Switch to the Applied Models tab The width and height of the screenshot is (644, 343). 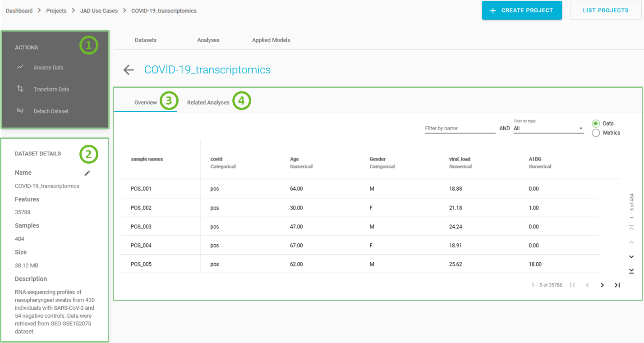tap(271, 40)
